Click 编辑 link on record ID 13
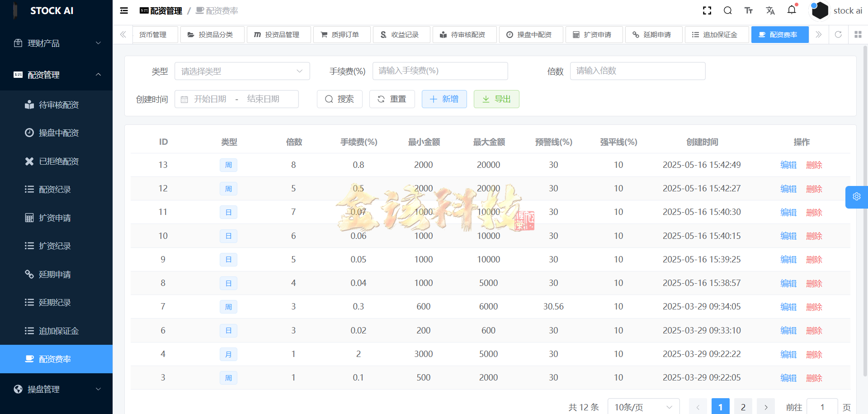 (x=788, y=165)
